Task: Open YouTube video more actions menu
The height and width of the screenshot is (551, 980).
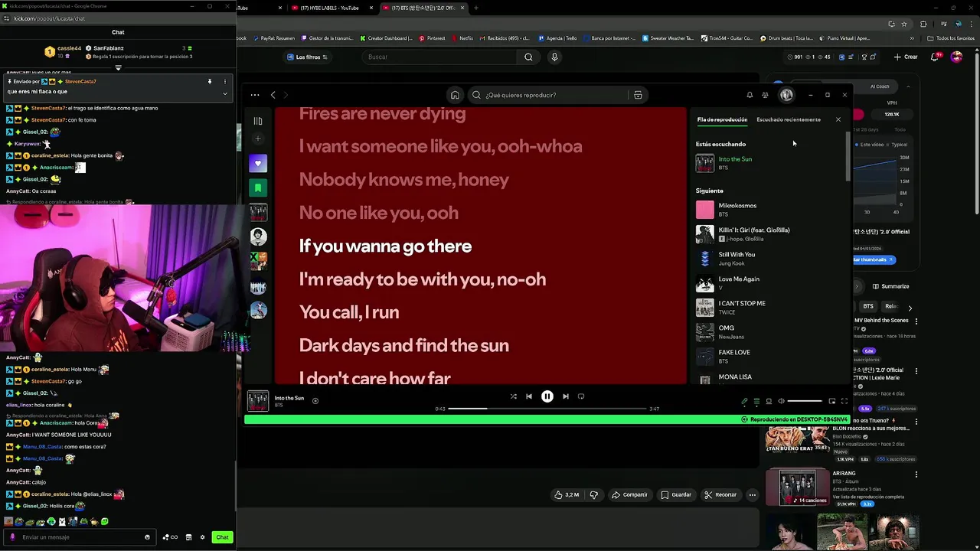Action: [x=753, y=494]
